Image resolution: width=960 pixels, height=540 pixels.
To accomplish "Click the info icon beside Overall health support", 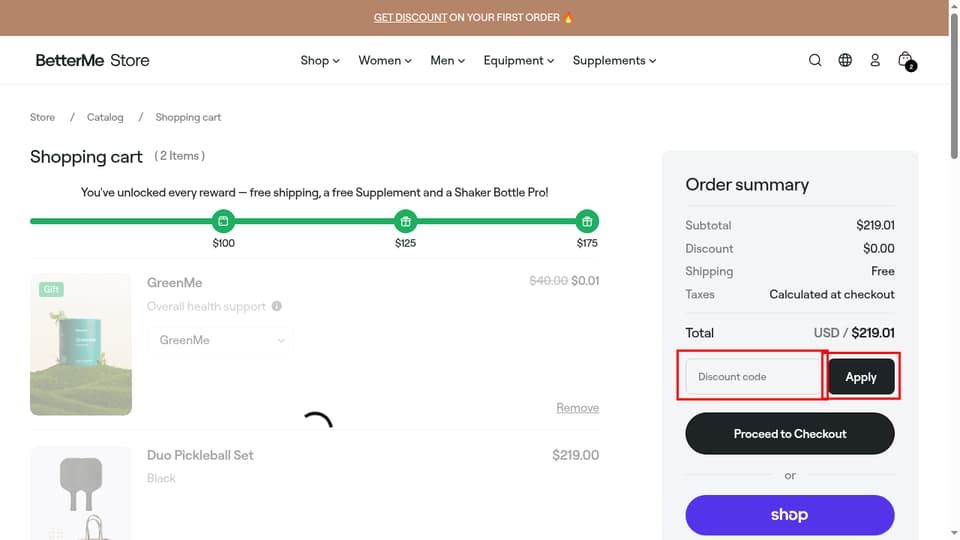I will 277,306.
